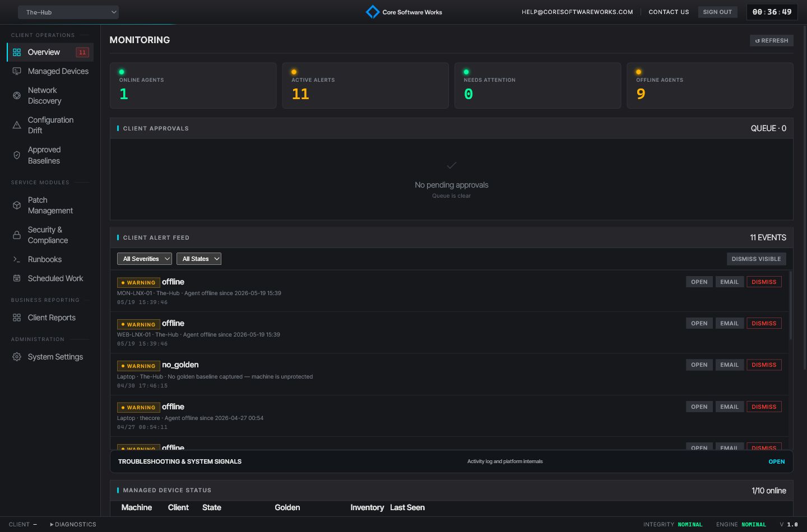Open Runbooks from sidebar
Screen dimensions: 807x532
pyautogui.click(x=50, y=259)
